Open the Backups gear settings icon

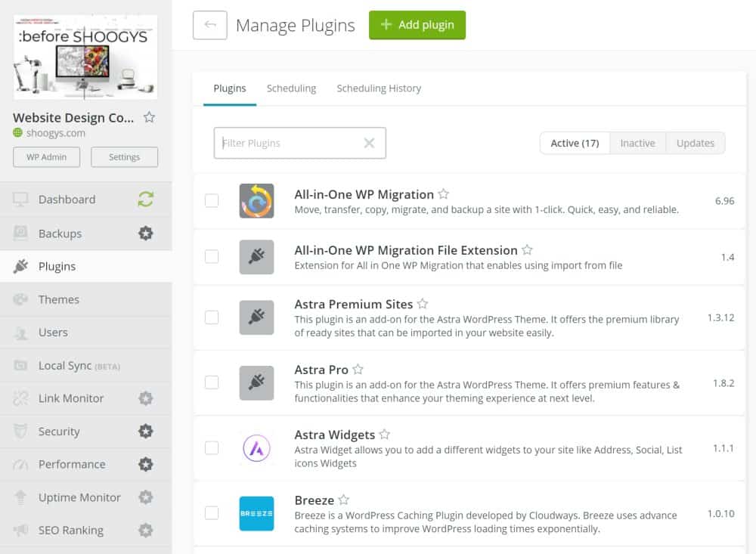[x=146, y=234]
